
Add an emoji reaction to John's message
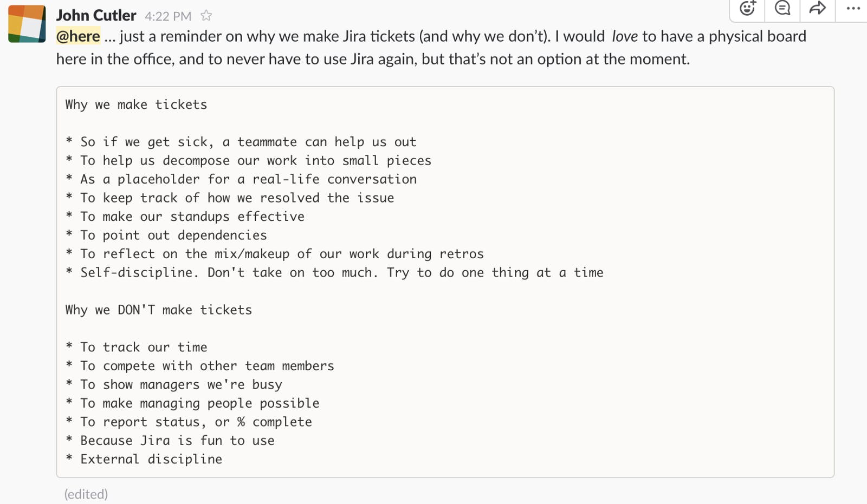tap(747, 9)
